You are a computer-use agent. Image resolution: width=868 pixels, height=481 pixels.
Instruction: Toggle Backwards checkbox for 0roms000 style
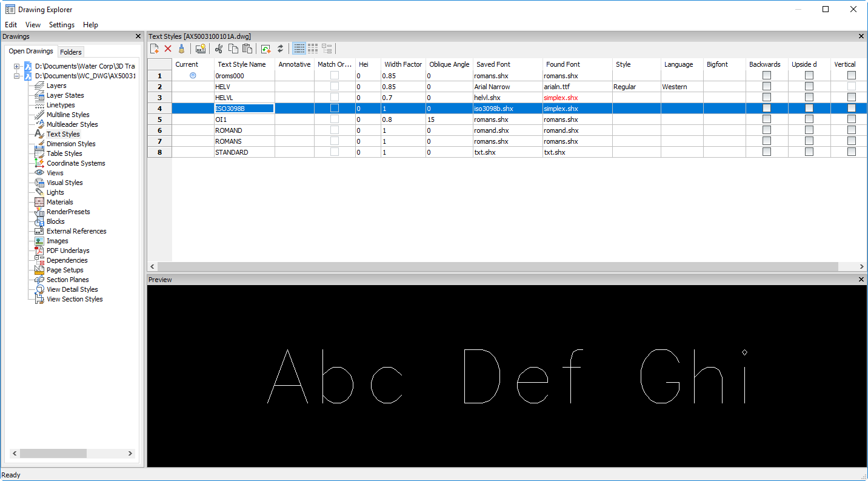tap(767, 75)
